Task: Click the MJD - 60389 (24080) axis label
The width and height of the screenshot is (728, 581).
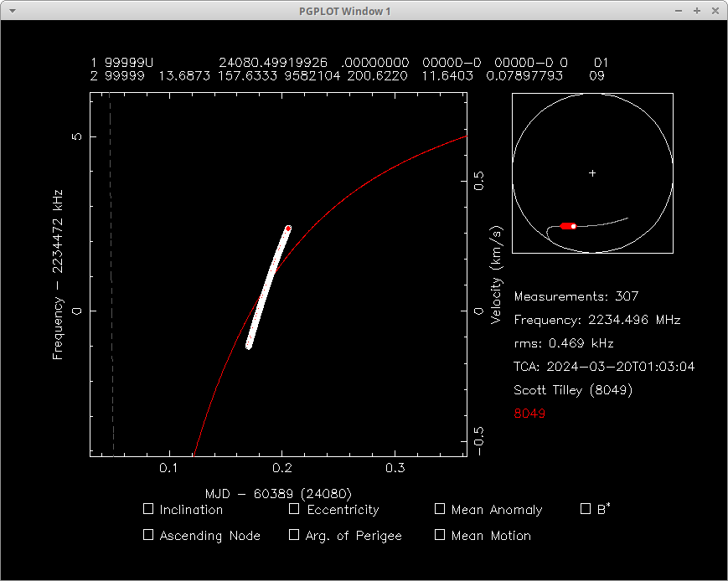Action: (279, 494)
